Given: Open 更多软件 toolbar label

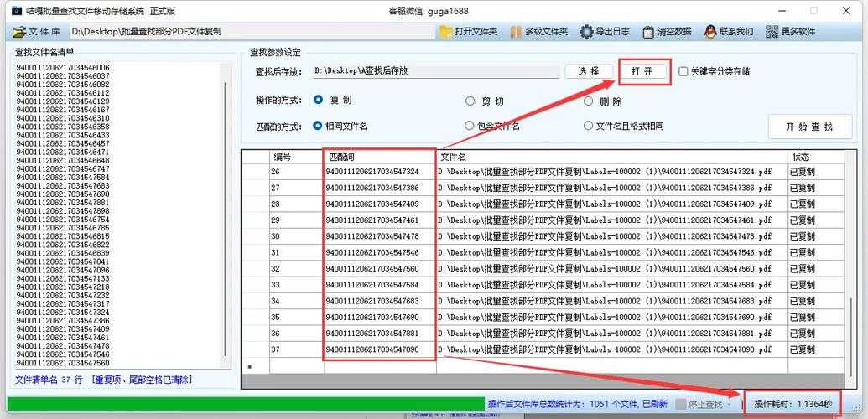Looking at the screenshot, I should click(x=798, y=32).
